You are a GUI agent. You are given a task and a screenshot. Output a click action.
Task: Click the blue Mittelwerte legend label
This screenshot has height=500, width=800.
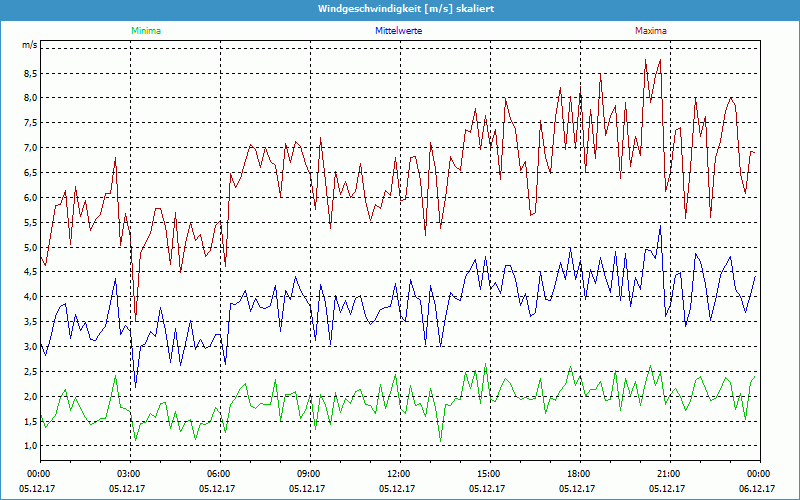click(398, 31)
